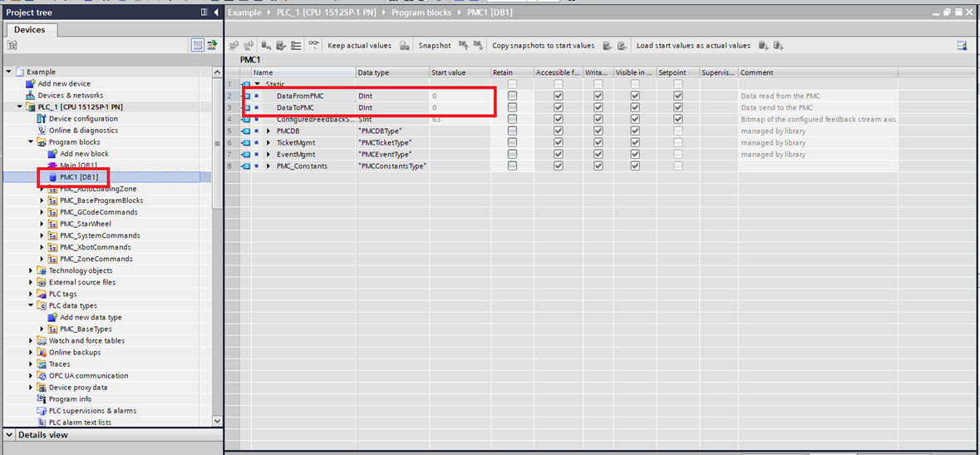The image size is (980, 455).
Task: Click the Devices & networks icon
Action: [x=31, y=96]
